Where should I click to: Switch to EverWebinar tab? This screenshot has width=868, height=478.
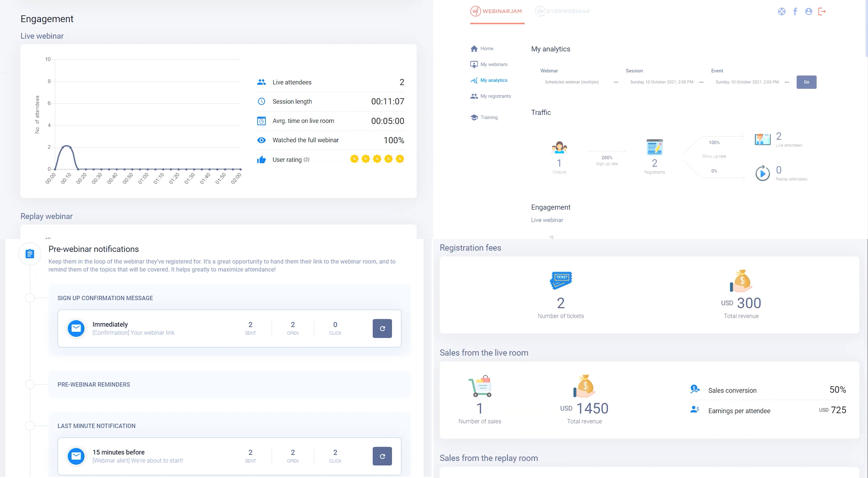[x=563, y=11]
